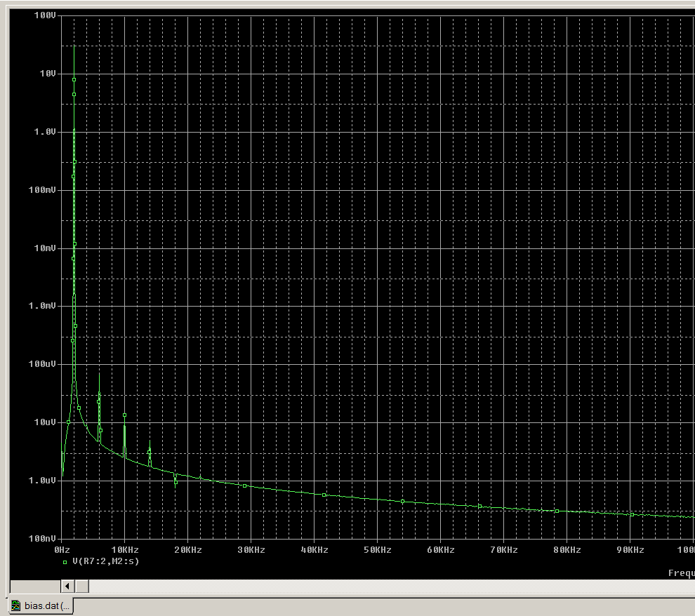Viewport: 695px width, 616px height.
Task: Click the 10KHz X-axis label
Action: pyautogui.click(x=125, y=550)
